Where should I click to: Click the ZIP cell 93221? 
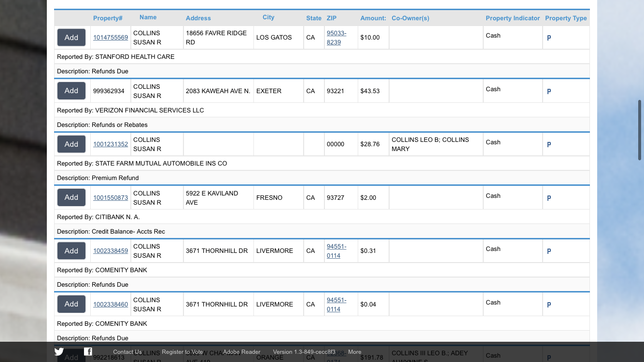pos(336,91)
